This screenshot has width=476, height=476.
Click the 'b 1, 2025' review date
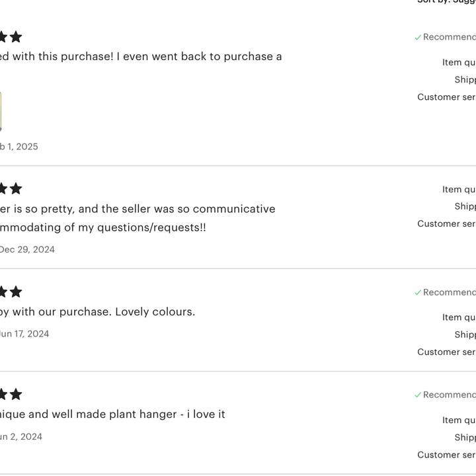pyautogui.click(x=19, y=147)
